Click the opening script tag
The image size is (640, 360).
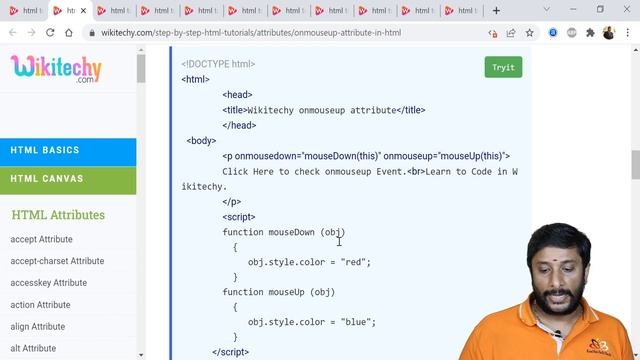tap(239, 217)
